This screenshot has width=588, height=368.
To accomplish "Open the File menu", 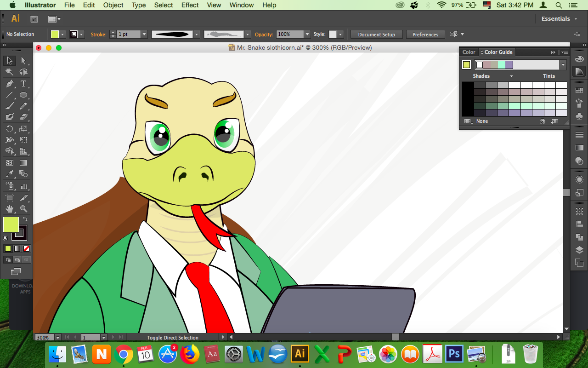I will pos(69,5).
